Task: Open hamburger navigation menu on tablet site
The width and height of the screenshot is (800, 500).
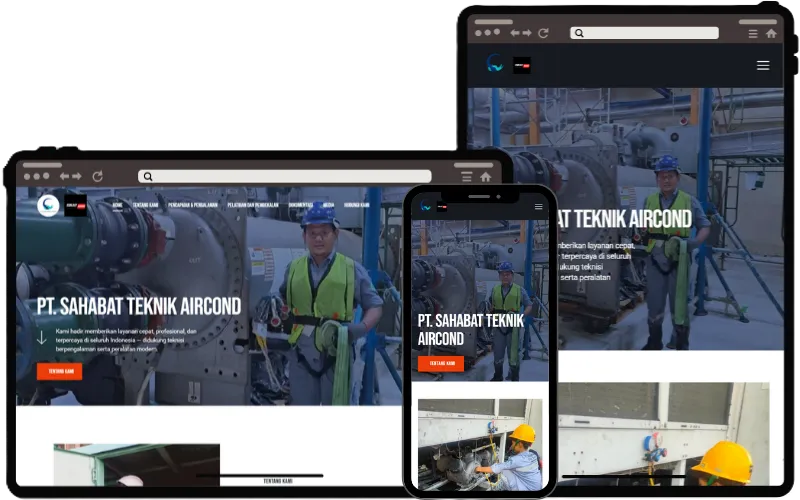Action: 763,65
